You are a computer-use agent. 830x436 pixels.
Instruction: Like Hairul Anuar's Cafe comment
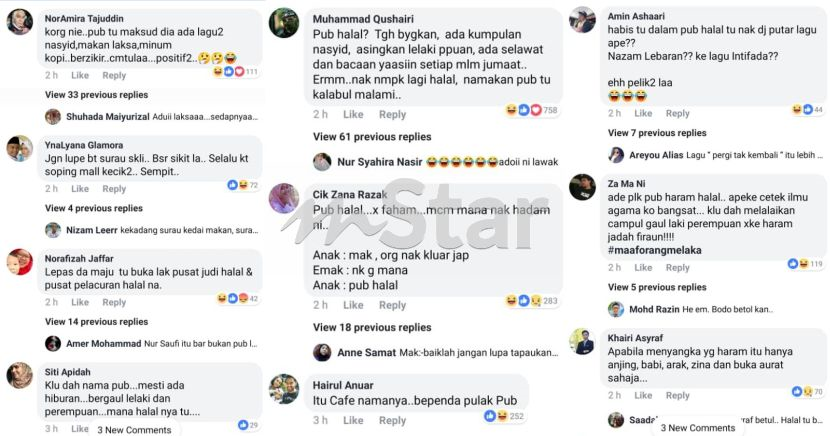(x=353, y=420)
